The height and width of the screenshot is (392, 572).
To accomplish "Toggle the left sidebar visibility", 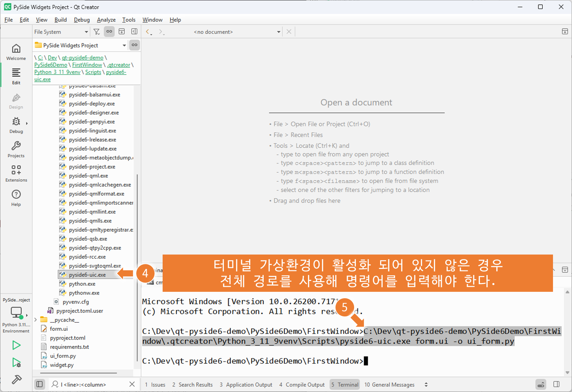I will pos(40,384).
